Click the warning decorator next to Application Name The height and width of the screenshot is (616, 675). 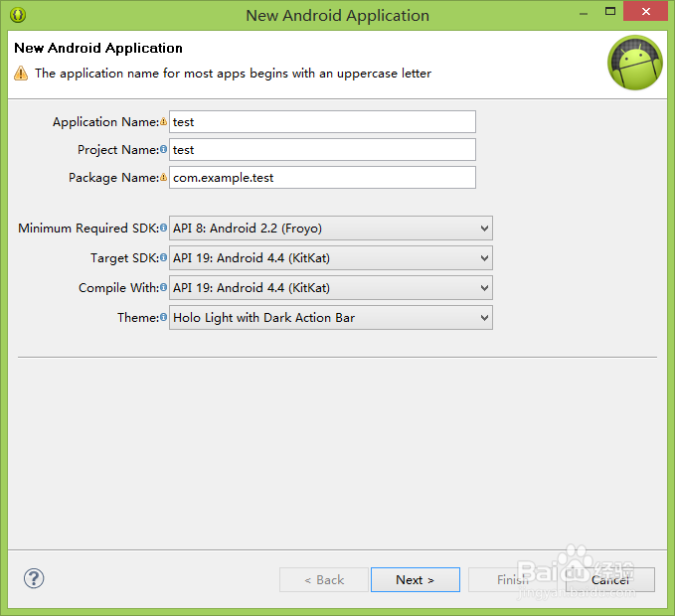coord(164,122)
